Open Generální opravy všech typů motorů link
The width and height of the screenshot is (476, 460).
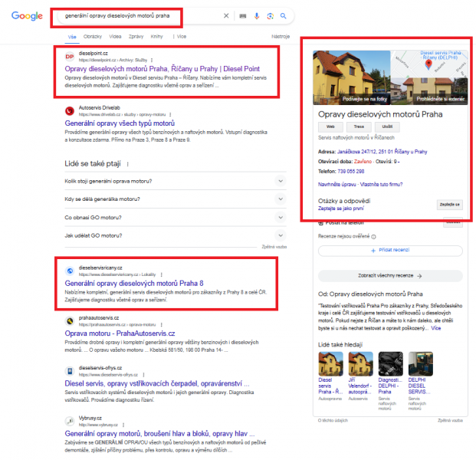pyautogui.click(x=120, y=123)
